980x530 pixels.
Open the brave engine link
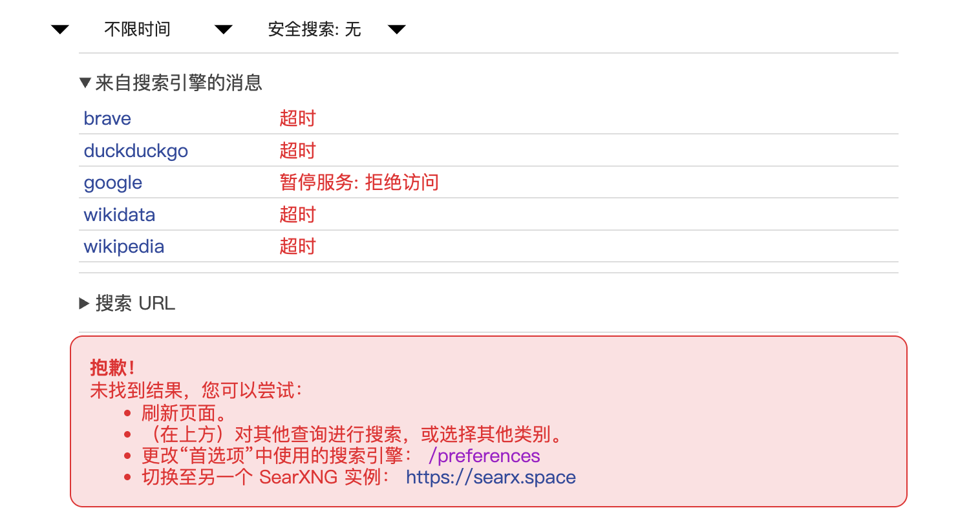pyautogui.click(x=107, y=119)
